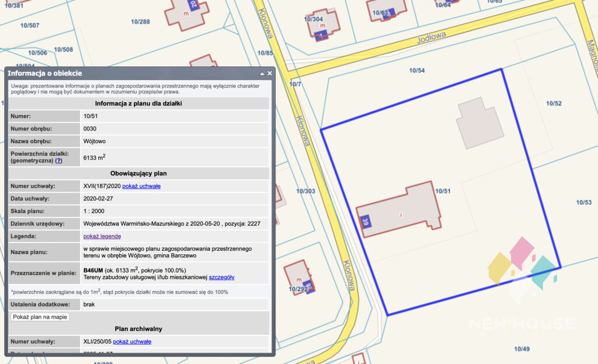Click the house number 20 badge
598x364 pixels.
pos(194,5)
